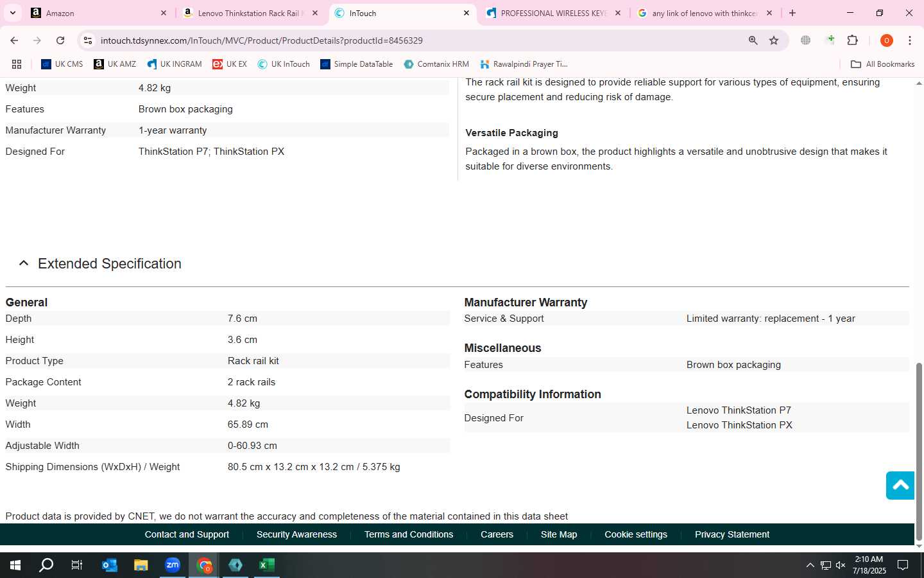Open the browser tab search dropdown
The image size is (924, 578).
12,13
